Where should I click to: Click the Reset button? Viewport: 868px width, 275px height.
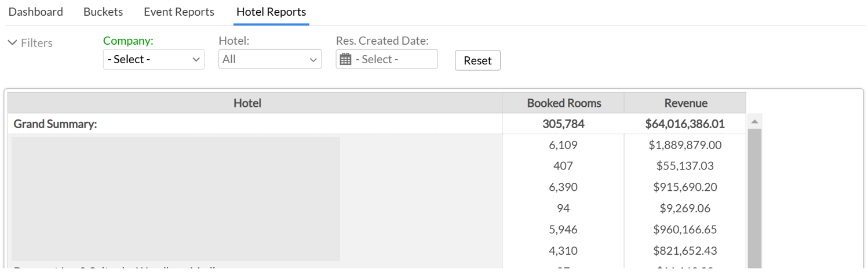(x=477, y=60)
